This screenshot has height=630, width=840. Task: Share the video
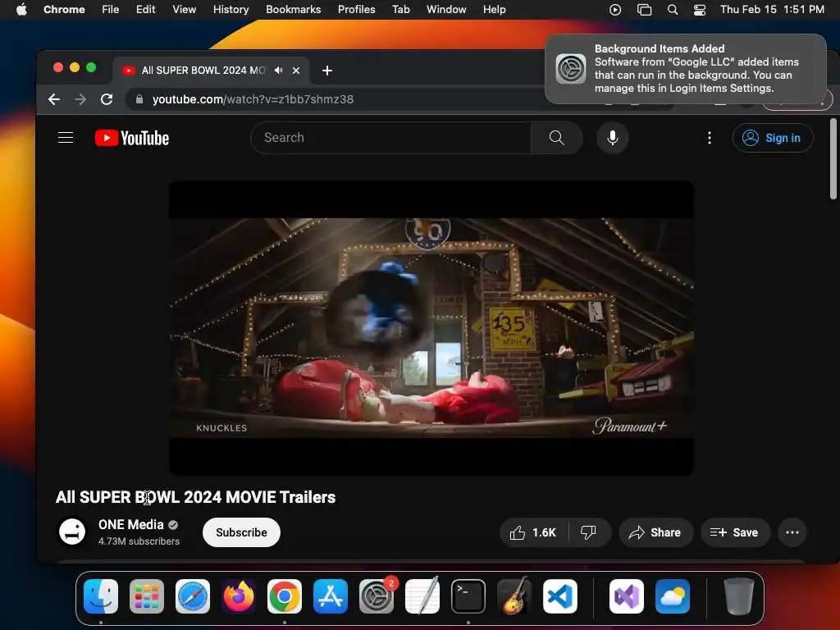tap(655, 532)
